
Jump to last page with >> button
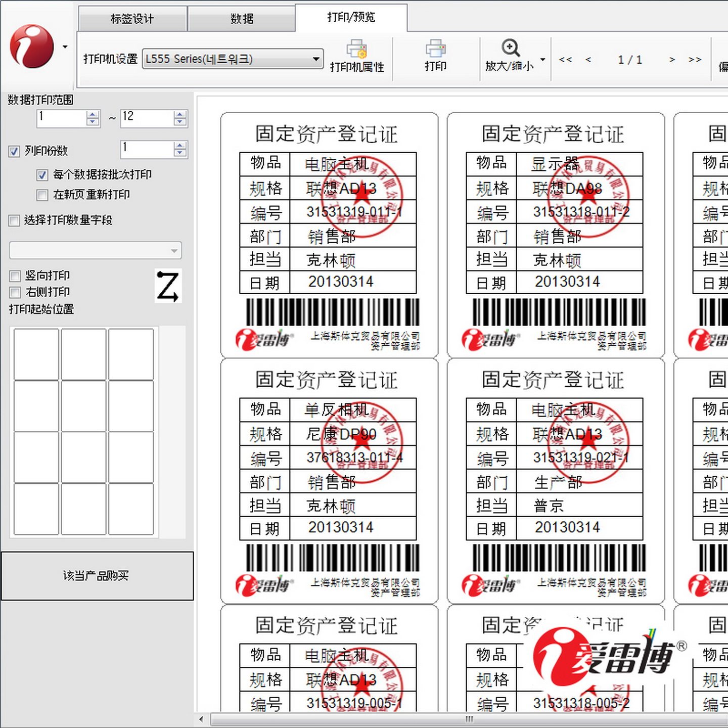695,60
